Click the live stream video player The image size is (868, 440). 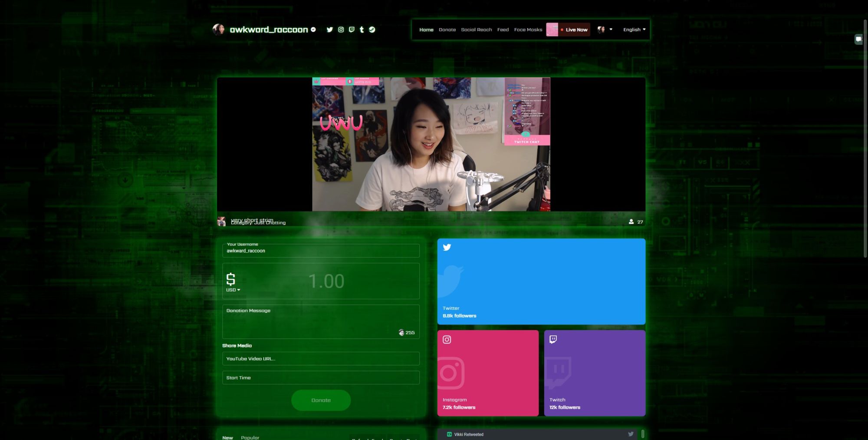point(431,144)
